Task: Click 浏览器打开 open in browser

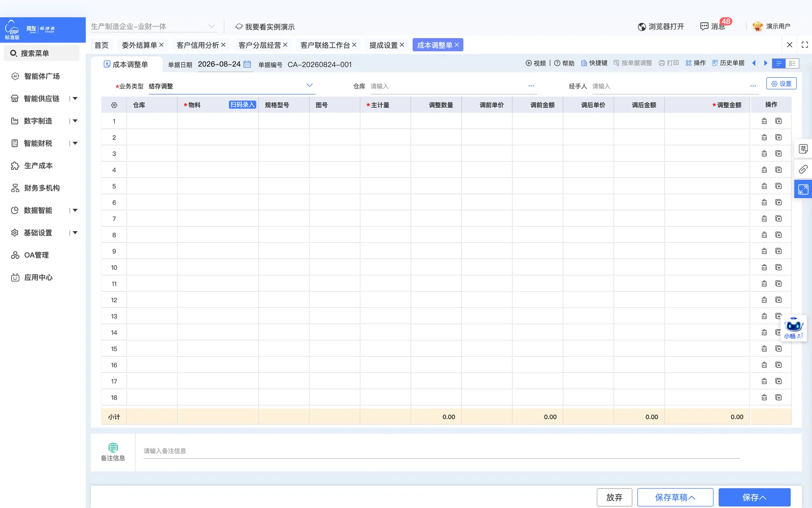Action: (661, 26)
